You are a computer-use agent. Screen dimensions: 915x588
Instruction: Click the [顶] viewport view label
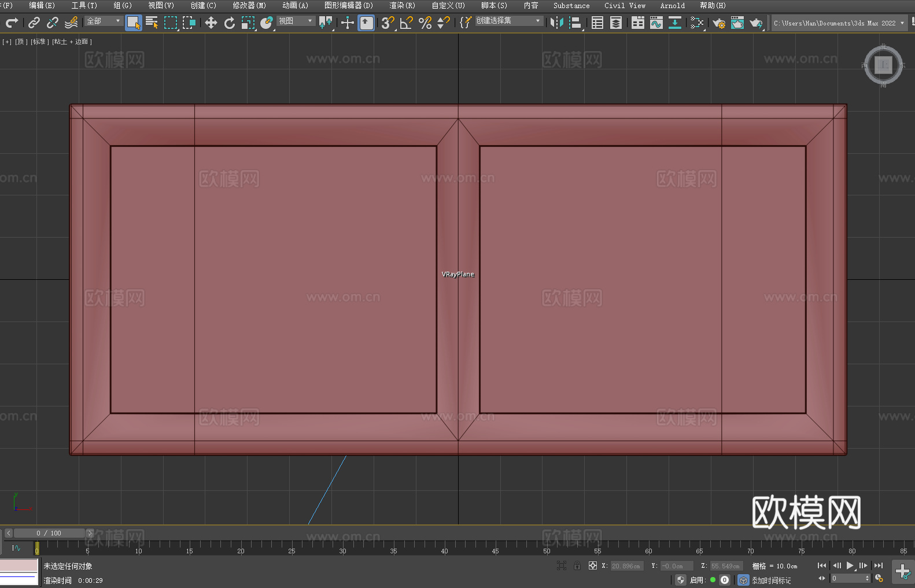pos(21,42)
